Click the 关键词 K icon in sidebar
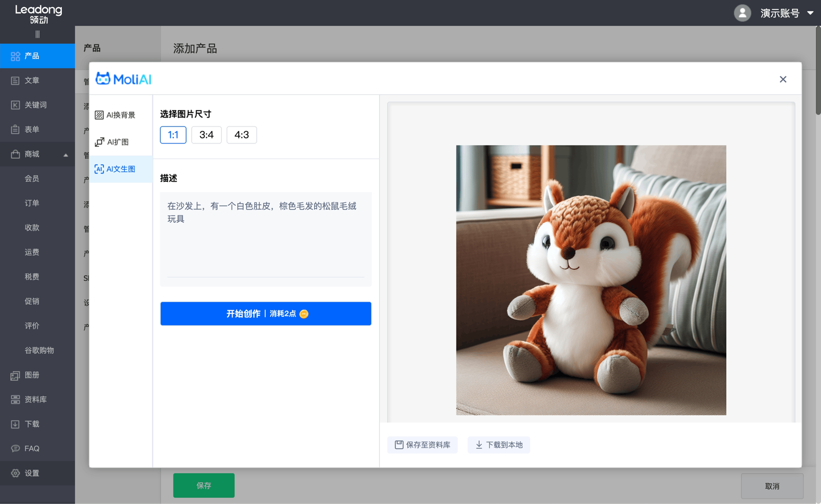This screenshot has width=821, height=504. coord(15,105)
